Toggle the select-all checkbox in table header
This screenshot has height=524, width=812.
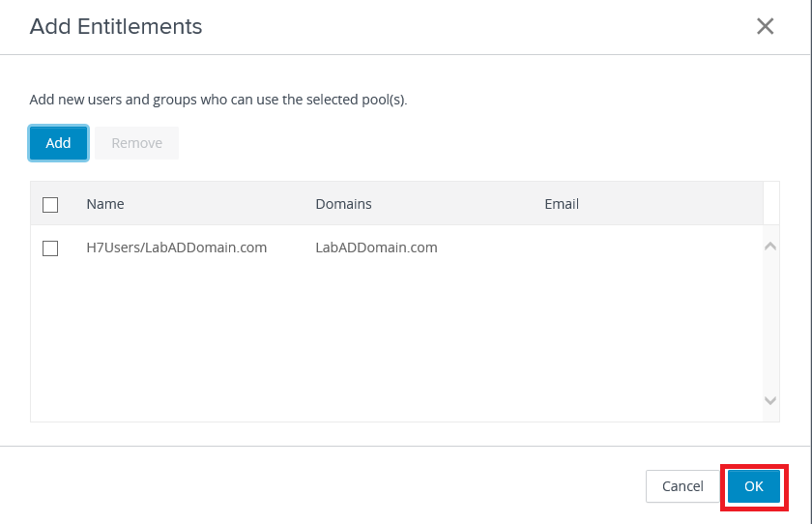click(x=50, y=204)
